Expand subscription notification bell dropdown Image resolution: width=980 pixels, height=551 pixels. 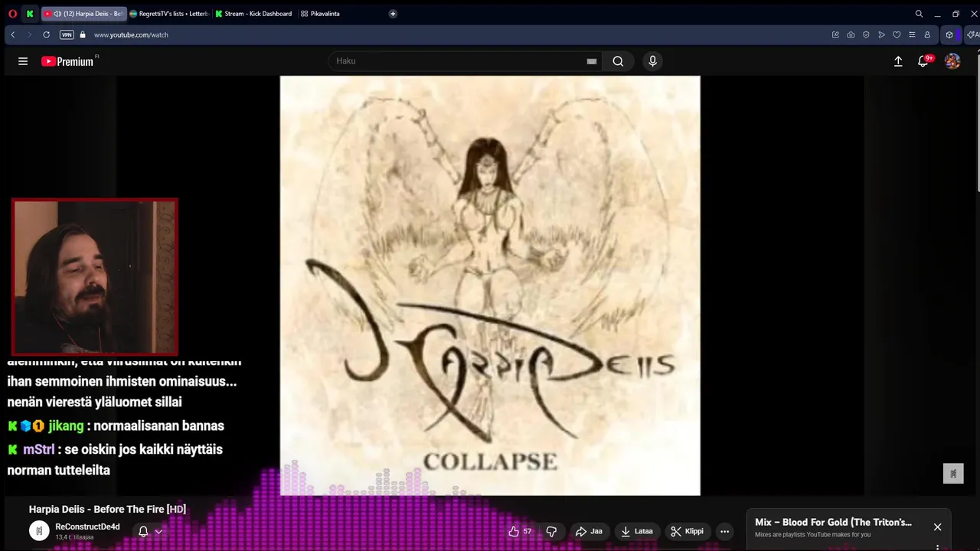(150, 531)
